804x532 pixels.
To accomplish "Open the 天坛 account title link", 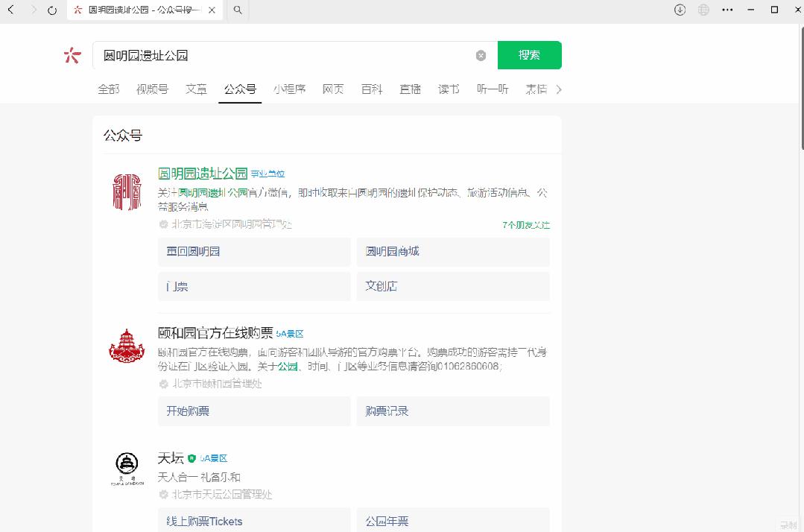I will click(170, 457).
